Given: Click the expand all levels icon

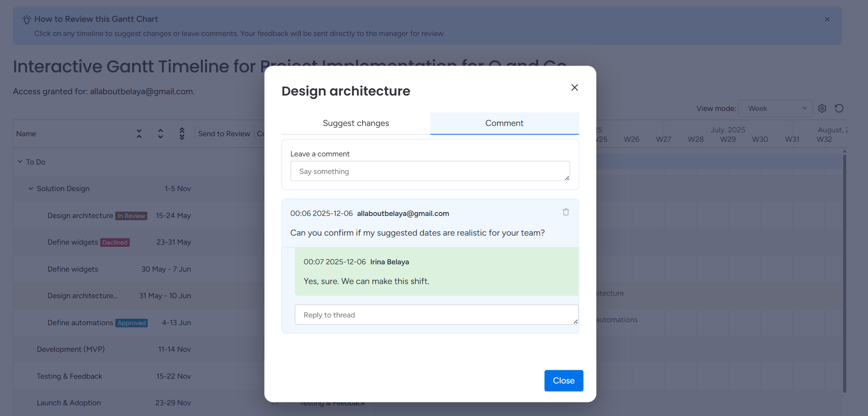Looking at the screenshot, I should click(x=182, y=134).
